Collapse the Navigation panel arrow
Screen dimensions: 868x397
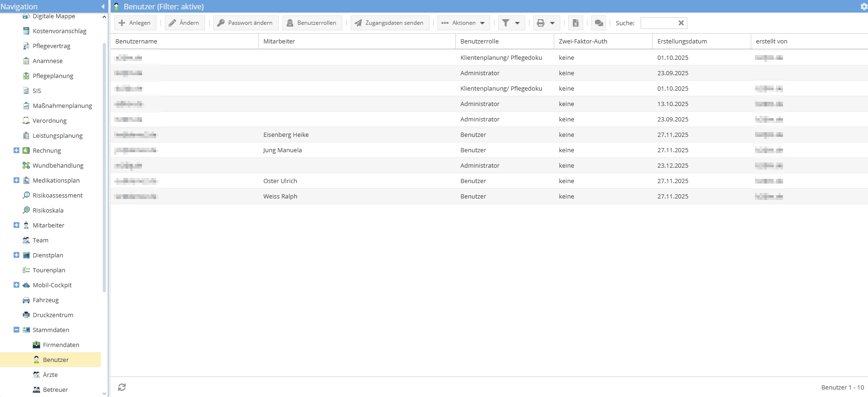pyautogui.click(x=103, y=7)
